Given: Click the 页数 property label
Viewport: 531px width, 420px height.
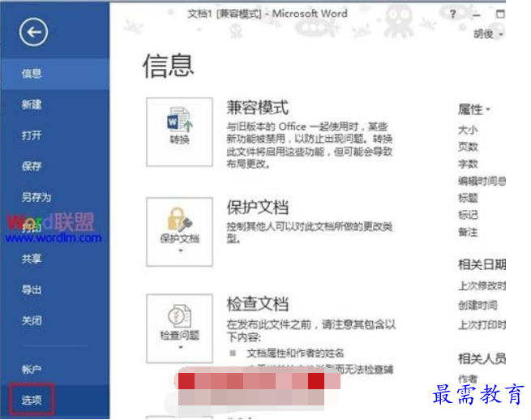Looking at the screenshot, I should click(468, 147).
